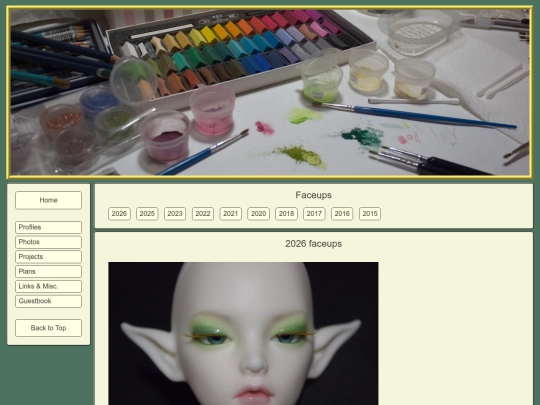
Task: View the 2018 faceups
Action: 286,214
